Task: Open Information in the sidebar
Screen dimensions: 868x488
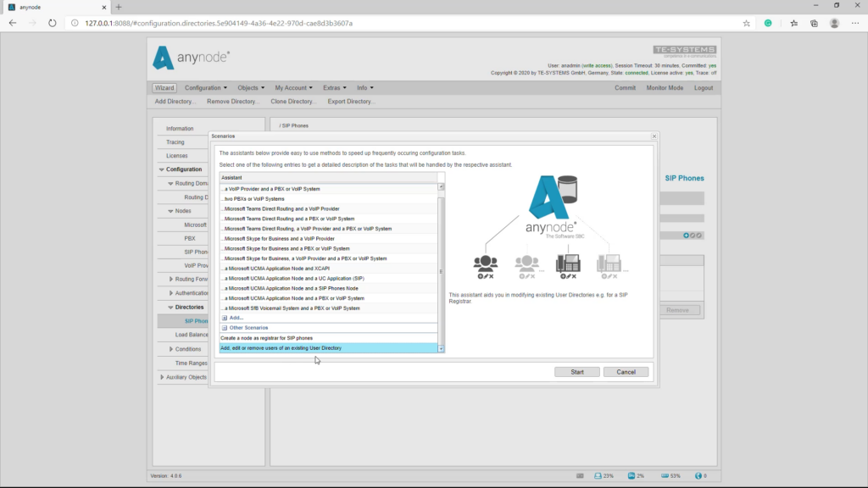Action: click(x=180, y=129)
